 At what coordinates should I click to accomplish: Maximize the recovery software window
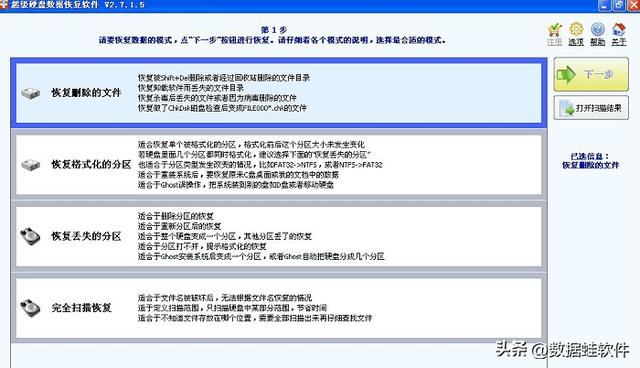[x=619, y=5]
